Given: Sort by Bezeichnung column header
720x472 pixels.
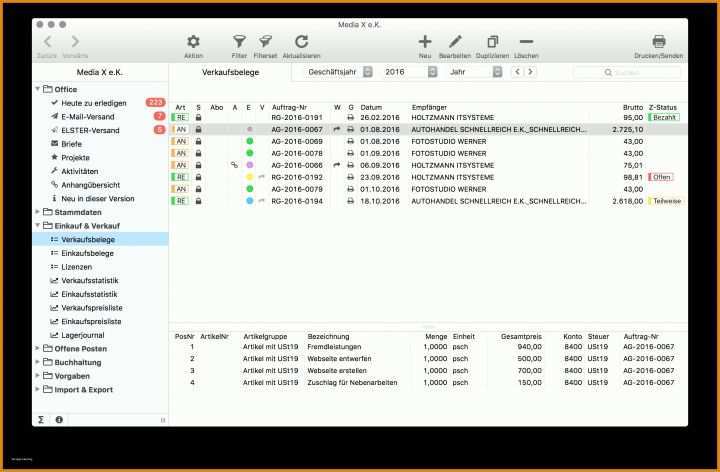Looking at the screenshot, I should point(328,337).
